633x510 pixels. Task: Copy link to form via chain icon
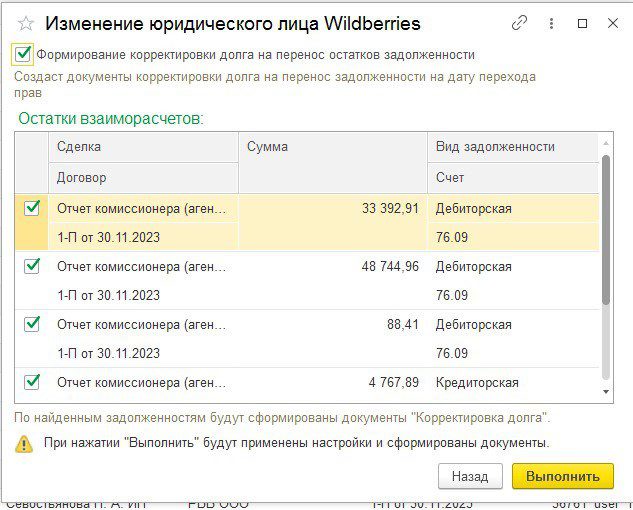pyautogui.click(x=519, y=23)
